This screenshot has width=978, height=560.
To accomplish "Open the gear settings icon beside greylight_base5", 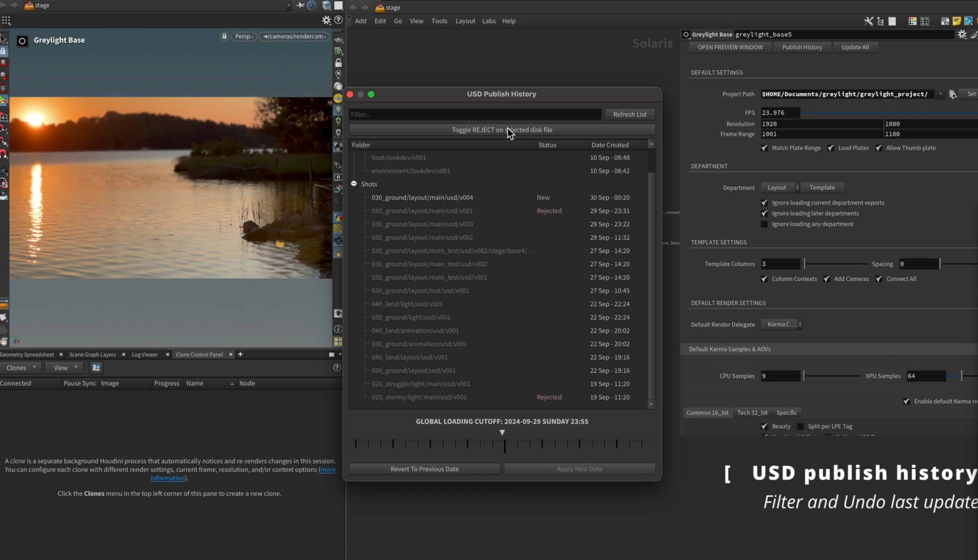I will point(962,34).
